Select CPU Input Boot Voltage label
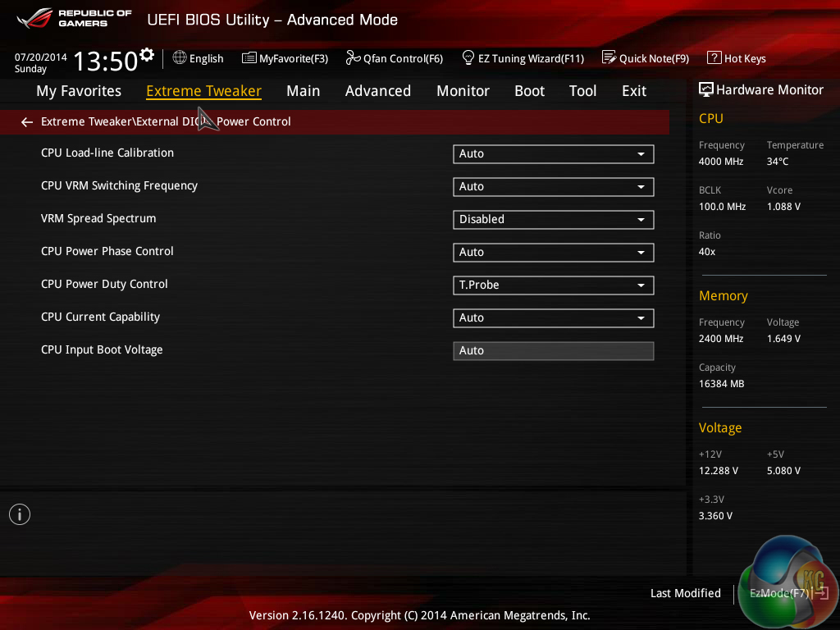The height and width of the screenshot is (630, 840). [102, 349]
